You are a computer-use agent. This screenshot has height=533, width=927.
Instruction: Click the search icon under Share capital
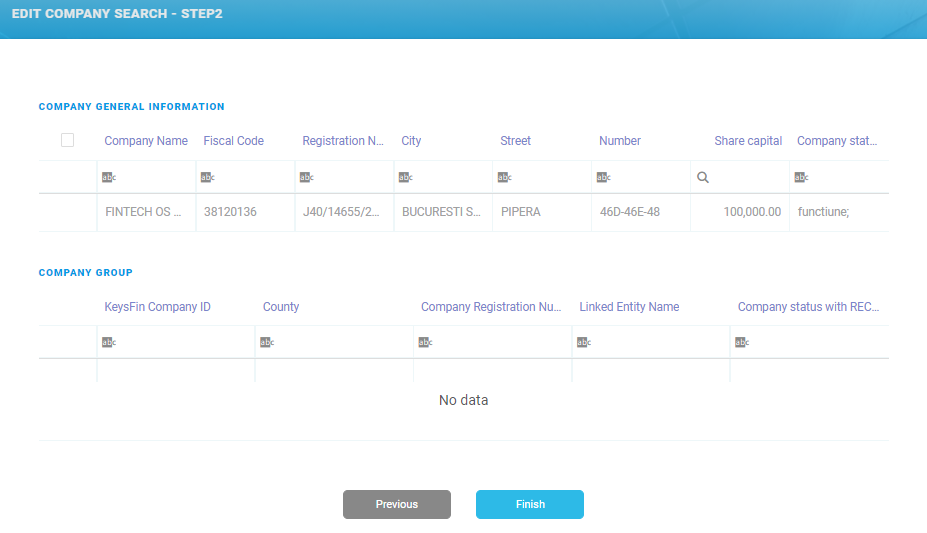tap(703, 177)
